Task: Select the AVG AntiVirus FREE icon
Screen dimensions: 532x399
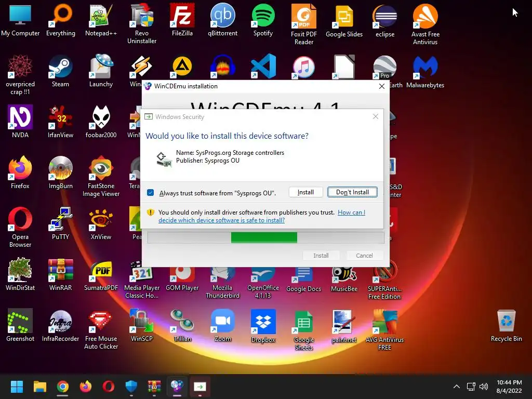Action: [384, 330]
